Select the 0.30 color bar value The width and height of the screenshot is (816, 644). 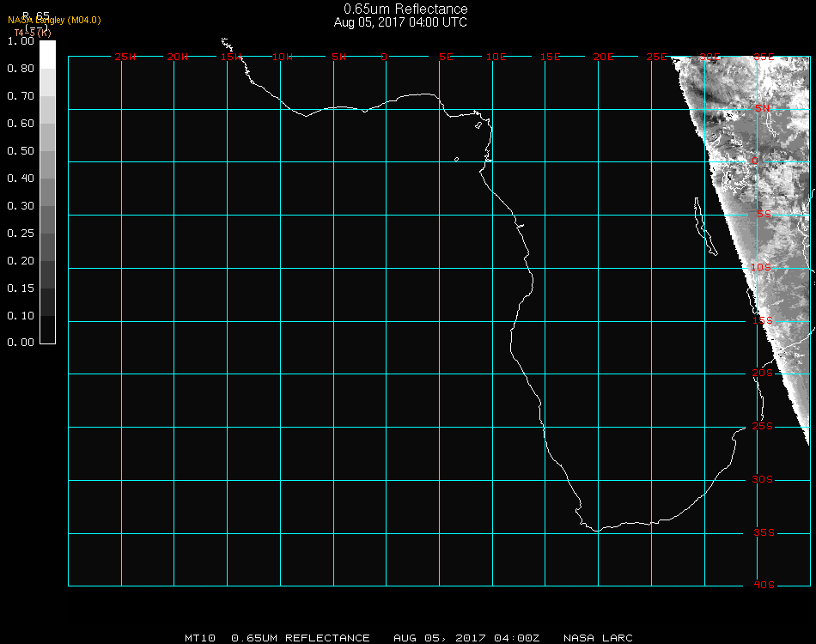point(21,206)
